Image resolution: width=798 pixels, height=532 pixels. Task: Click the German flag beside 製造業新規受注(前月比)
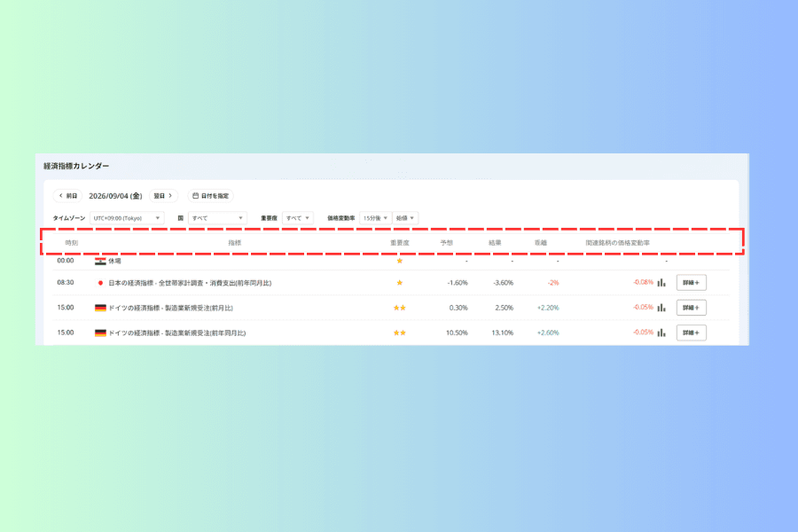[100, 308]
